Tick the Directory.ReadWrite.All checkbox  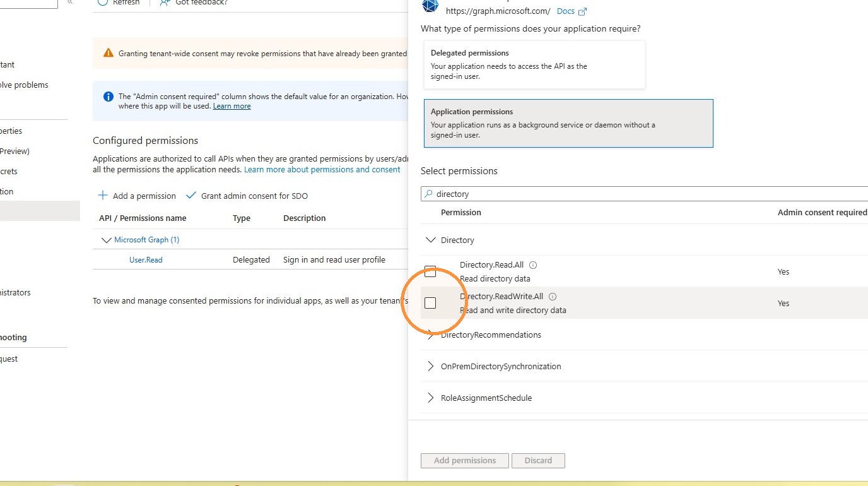pos(430,303)
